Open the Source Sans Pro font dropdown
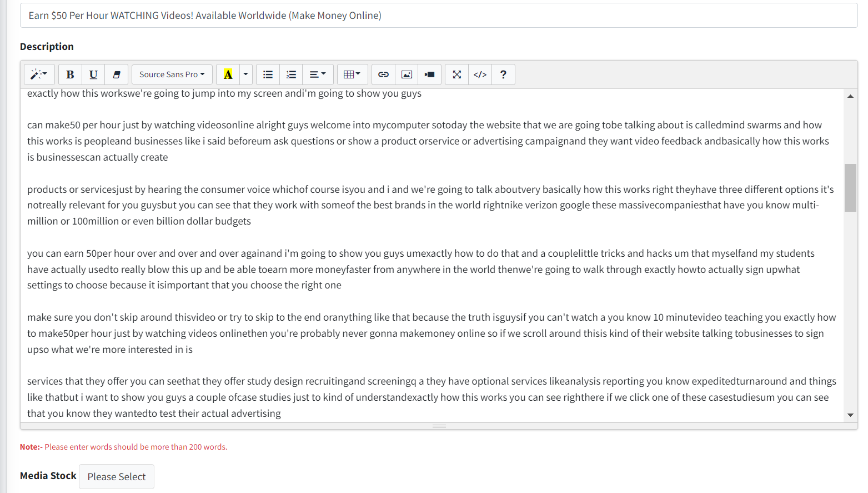Viewport: 868px width, 493px height. [172, 74]
